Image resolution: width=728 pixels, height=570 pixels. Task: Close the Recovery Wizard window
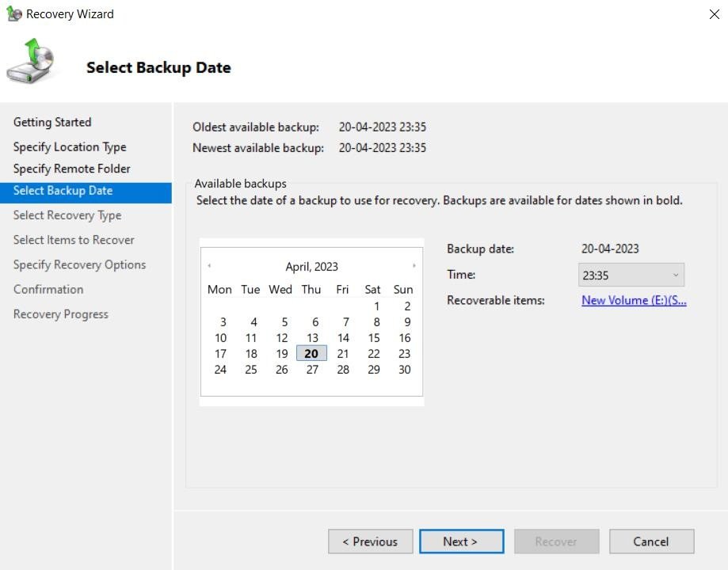(x=714, y=14)
